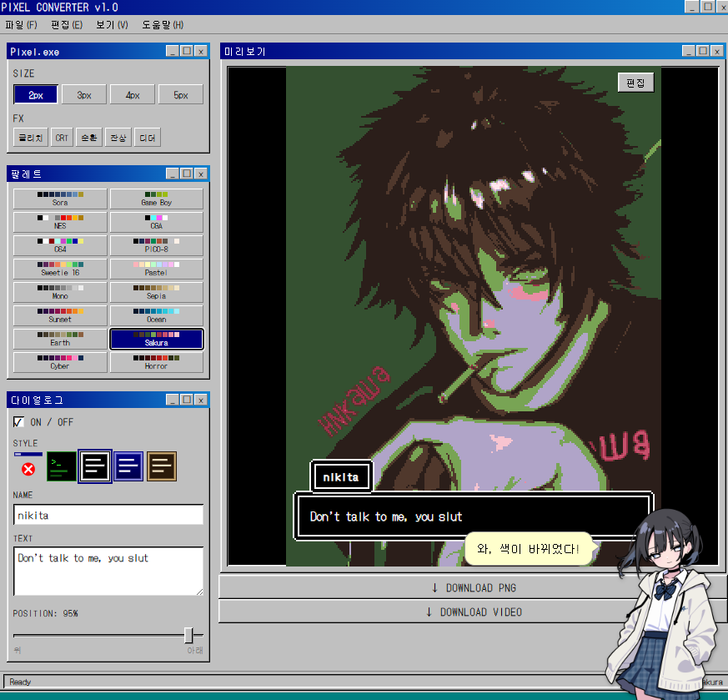728x700 pixels.
Task: Click the selected Sakura palette
Action: pyautogui.click(x=157, y=339)
